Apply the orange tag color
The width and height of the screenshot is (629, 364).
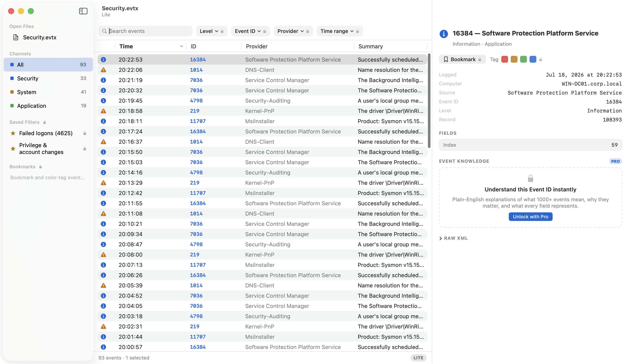pos(514,59)
